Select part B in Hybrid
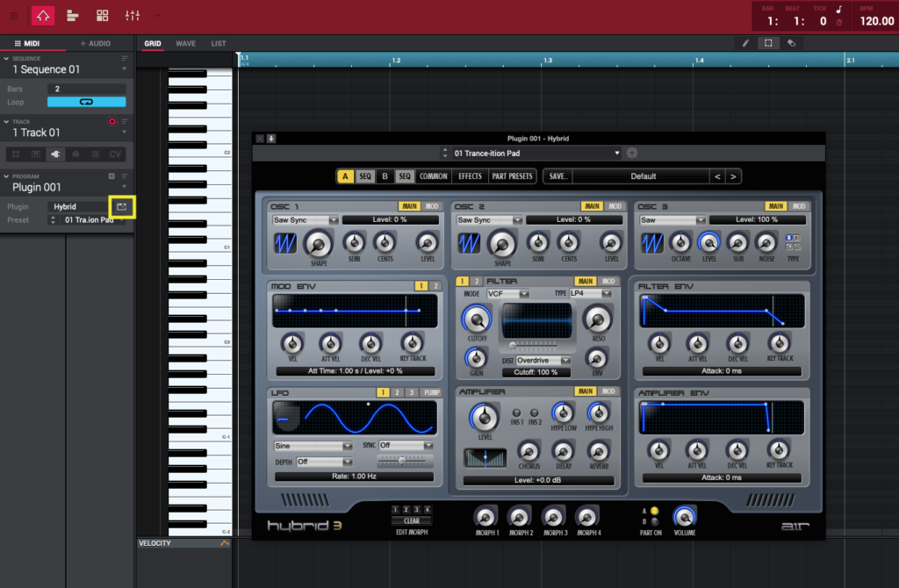 click(385, 176)
